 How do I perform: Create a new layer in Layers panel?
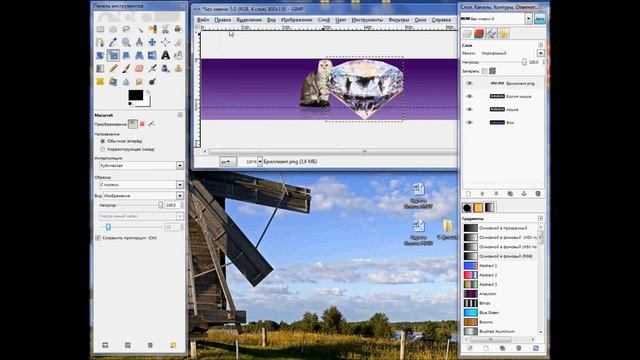tap(468, 193)
